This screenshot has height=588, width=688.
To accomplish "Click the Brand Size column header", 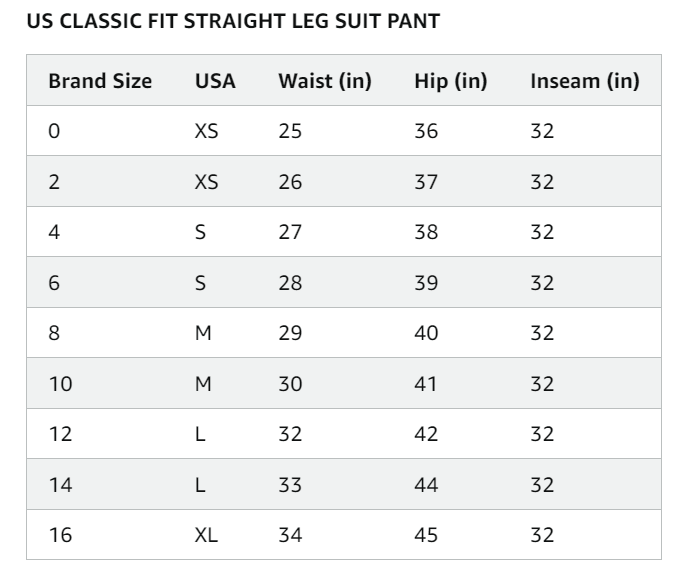I will click(x=100, y=81).
